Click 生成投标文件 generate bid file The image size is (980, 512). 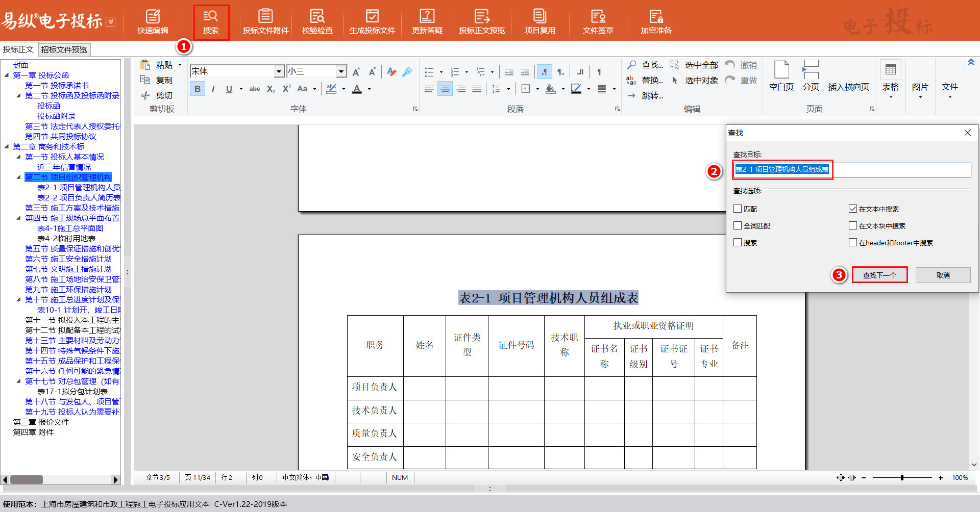372,22
